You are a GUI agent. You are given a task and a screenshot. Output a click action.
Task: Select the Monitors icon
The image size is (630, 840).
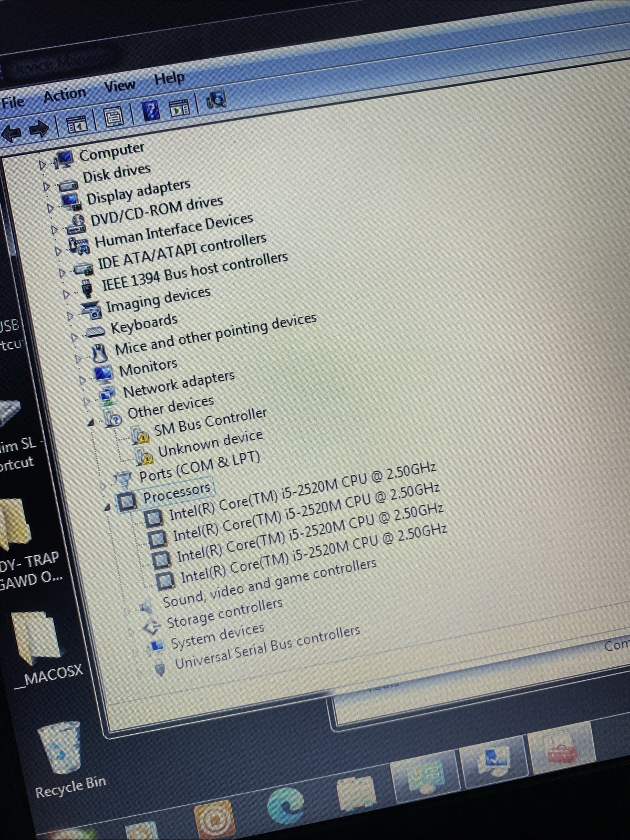[x=104, y=374]
